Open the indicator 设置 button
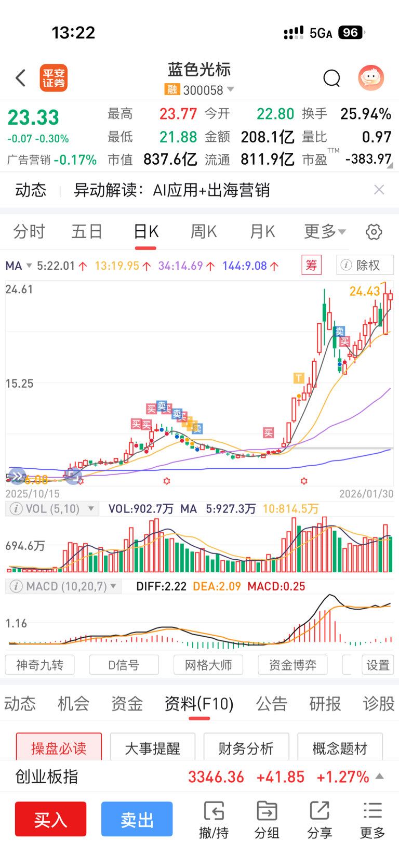 click(378, 665)
